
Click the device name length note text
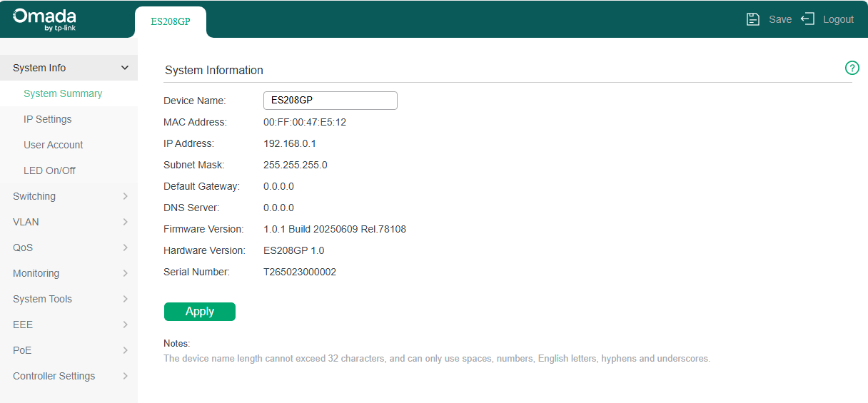coord(437,359)
